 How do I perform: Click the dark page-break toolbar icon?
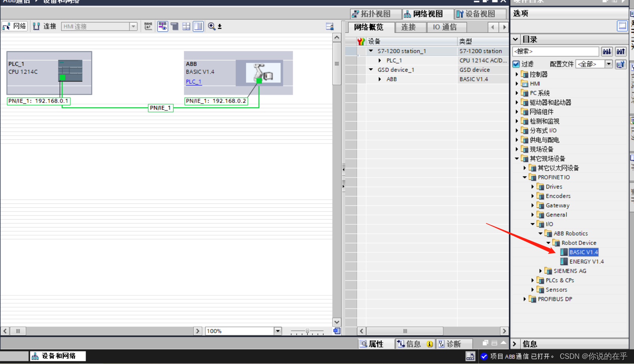tap(174, 26)
